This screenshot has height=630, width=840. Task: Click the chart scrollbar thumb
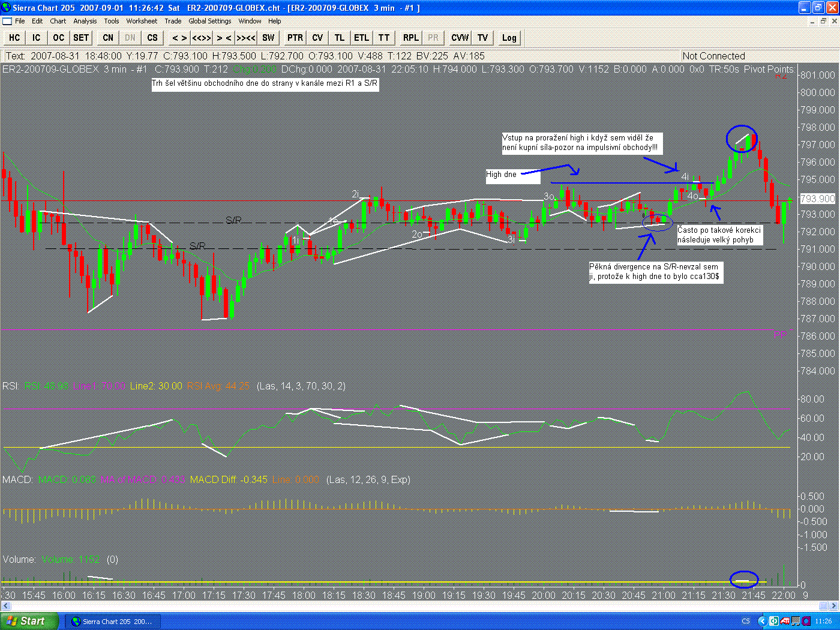(x=823, y=605)
